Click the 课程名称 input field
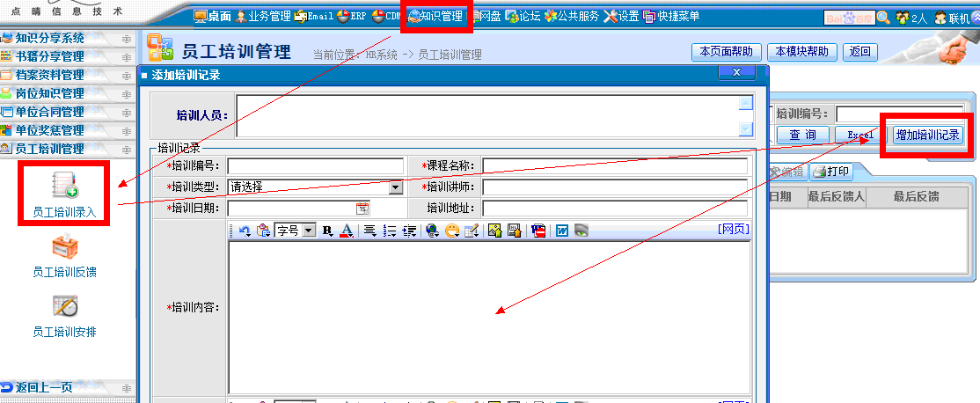The image size is (980, 403). 615,166
